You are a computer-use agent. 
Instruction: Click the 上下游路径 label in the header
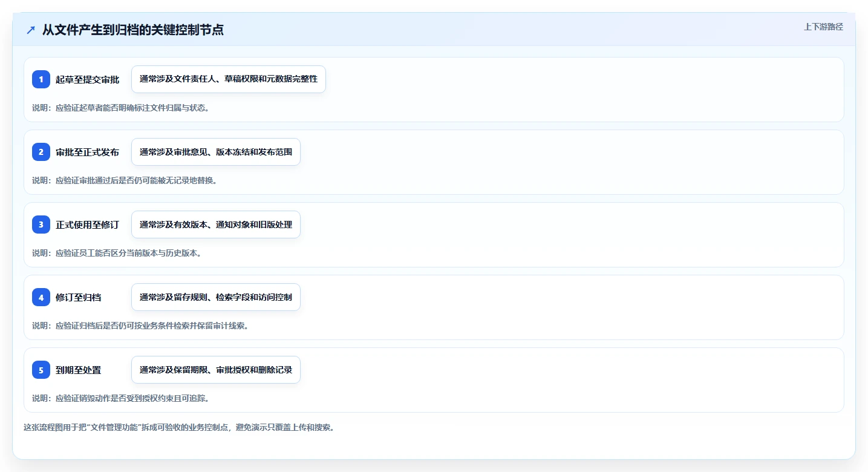[823, 27]
